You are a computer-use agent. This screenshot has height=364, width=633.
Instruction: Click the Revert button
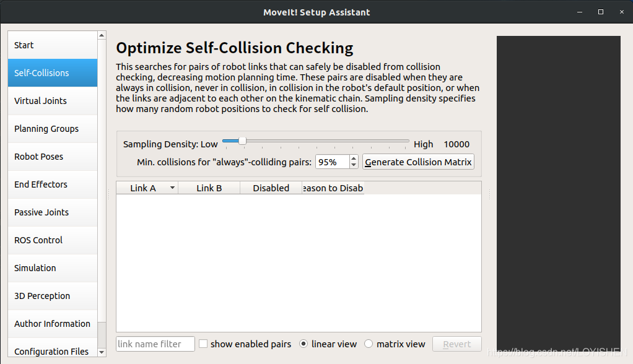tap(457, 344)
